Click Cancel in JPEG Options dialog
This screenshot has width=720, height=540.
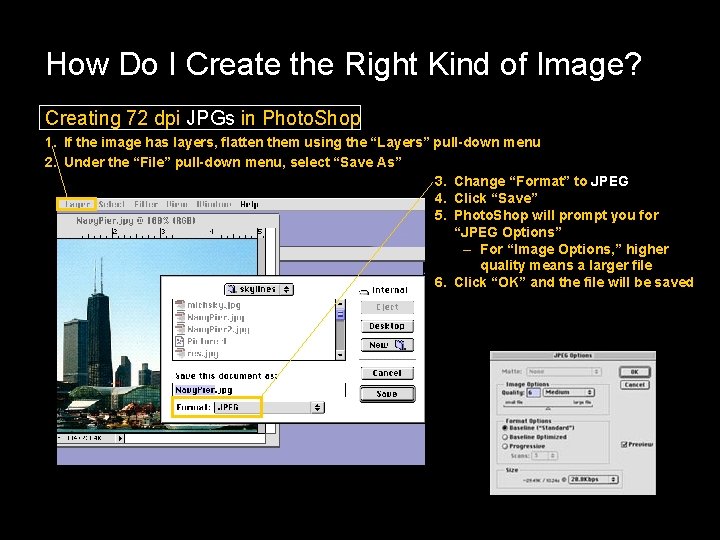pyautogui.click(x=635, y=385)
